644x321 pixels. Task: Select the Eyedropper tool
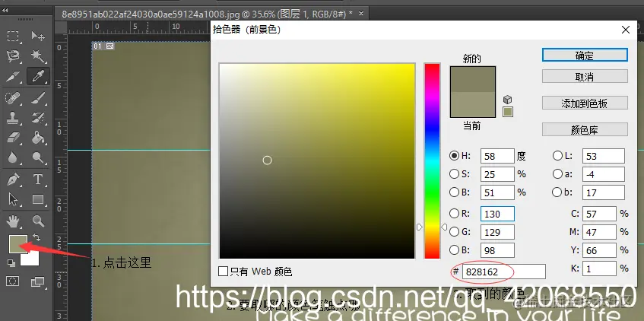pyautogui.click(x=38, y=76)
